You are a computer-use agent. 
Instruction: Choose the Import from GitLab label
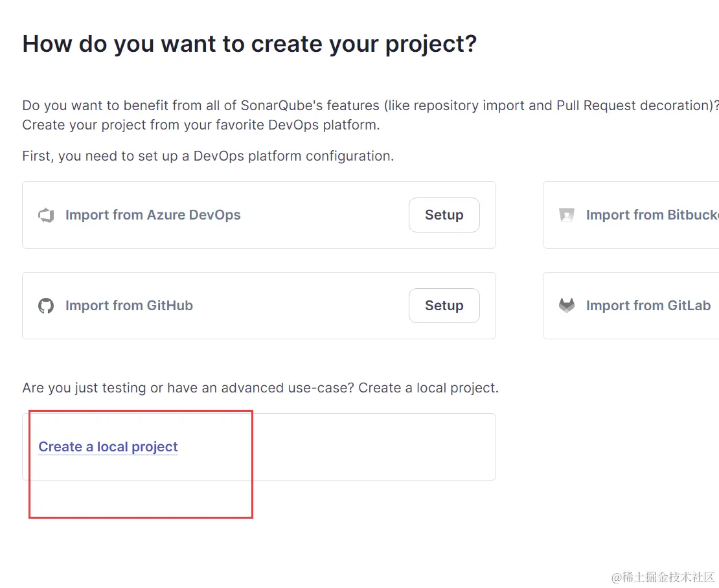pyautogui.click(x=648, y=306)
